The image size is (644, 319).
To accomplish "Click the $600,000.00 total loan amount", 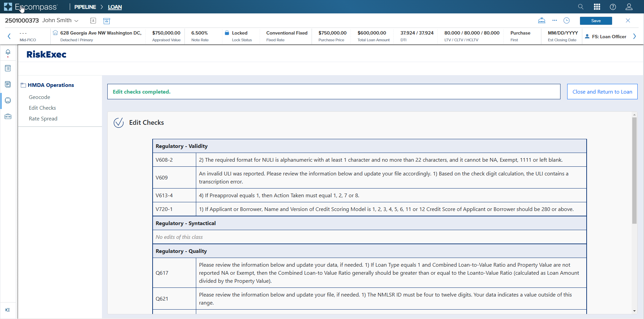I will (372, 33).
